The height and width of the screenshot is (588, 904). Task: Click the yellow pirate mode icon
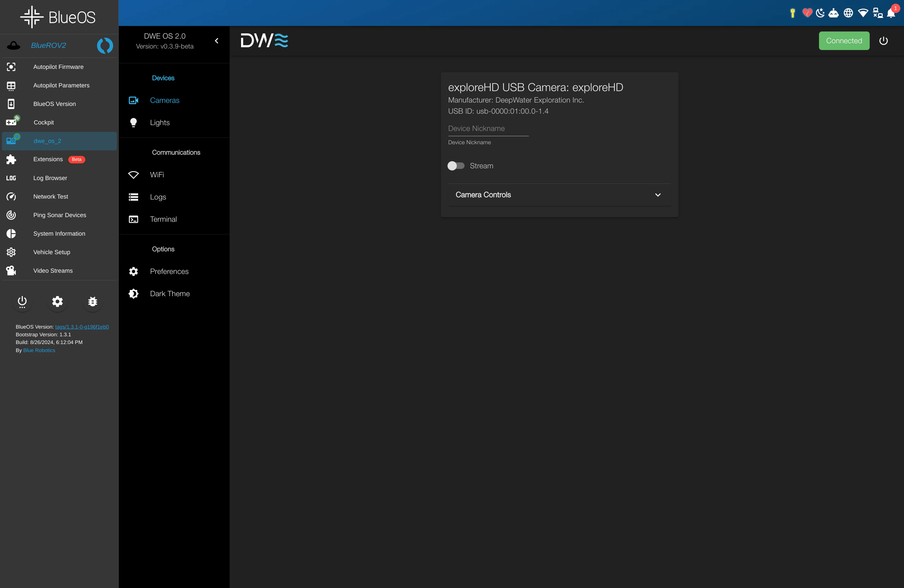coord(793,13)
